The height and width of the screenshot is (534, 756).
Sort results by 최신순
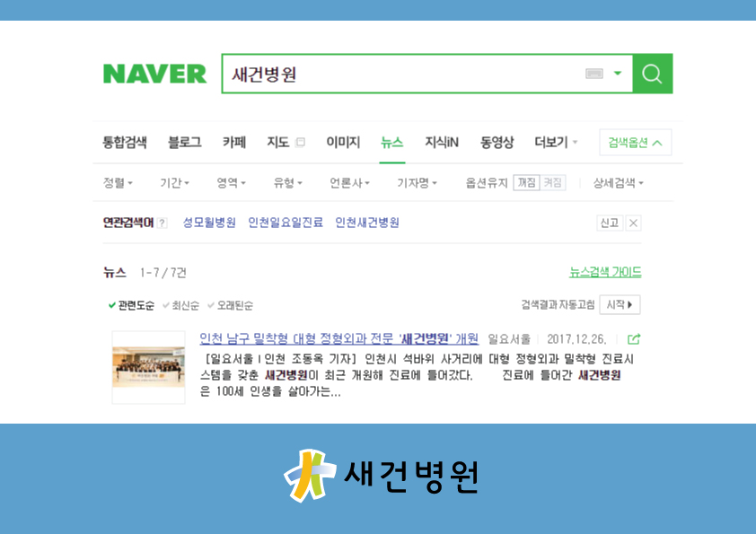pos(180,305)
